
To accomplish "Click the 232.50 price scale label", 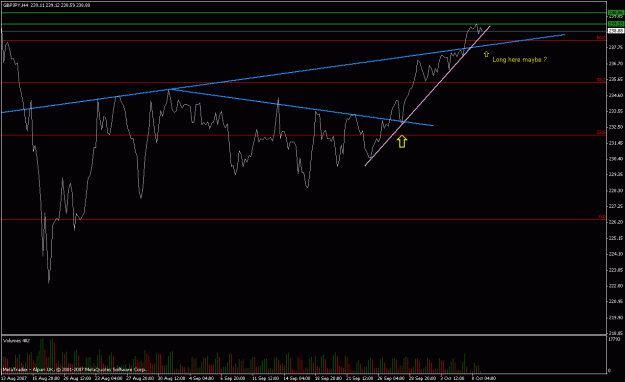I will (x=616, y=127).
